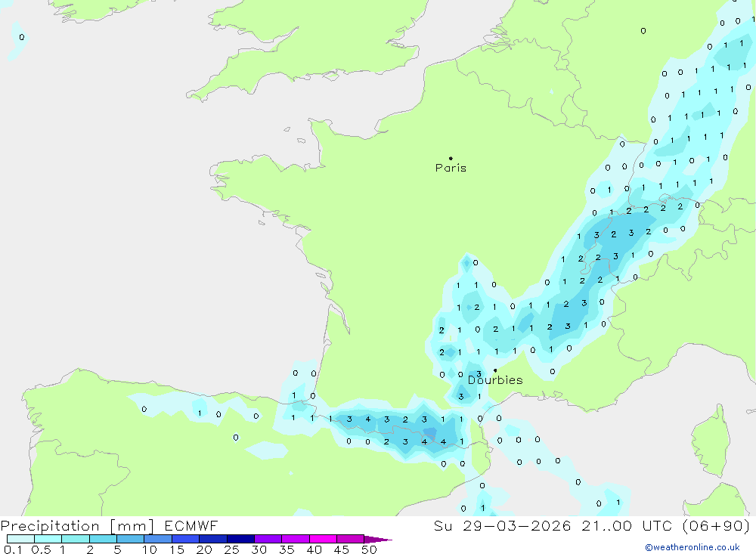756x554 pixels.
Task: Click the purple legend arrow above 50
Action: (378, 540)
